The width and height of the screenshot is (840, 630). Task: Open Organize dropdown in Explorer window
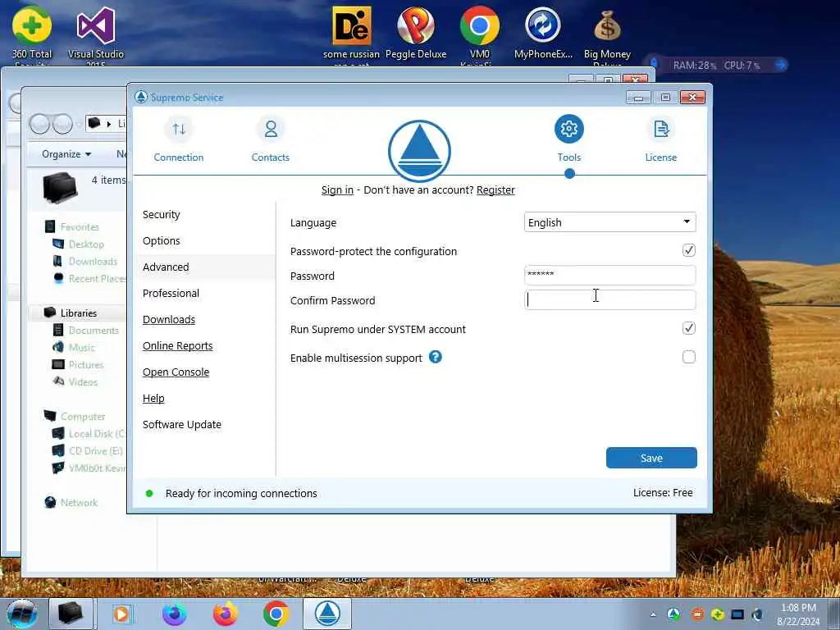66,154
